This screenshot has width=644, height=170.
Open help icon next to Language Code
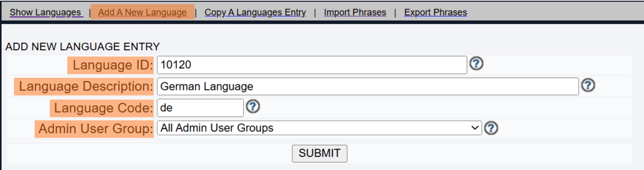click(x=253, y=107)
